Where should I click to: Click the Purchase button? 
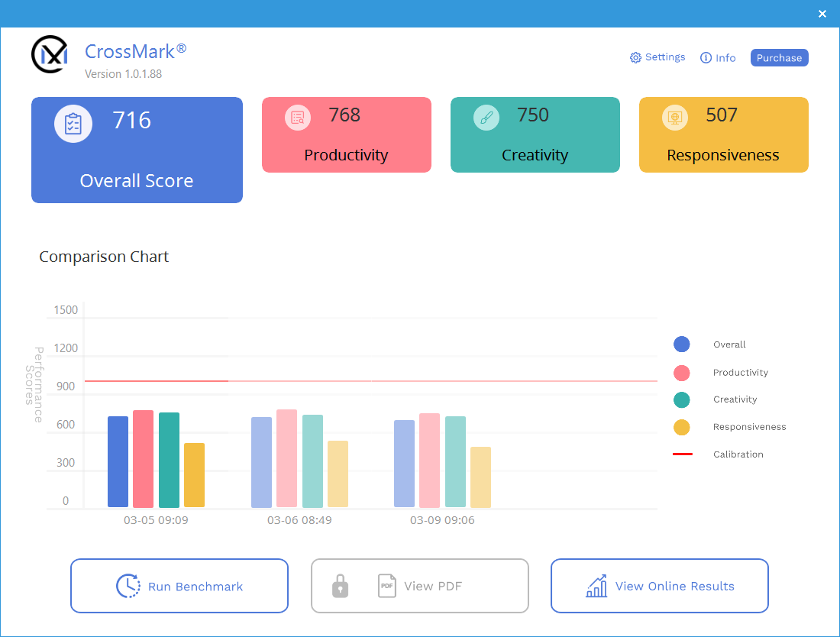(x=780, y=58)
